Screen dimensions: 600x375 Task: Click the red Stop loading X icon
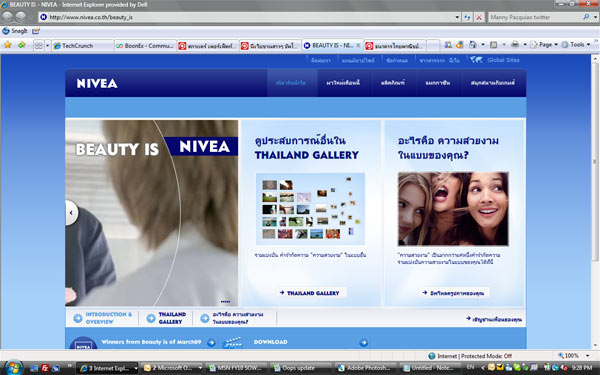(x=479, y=17)
